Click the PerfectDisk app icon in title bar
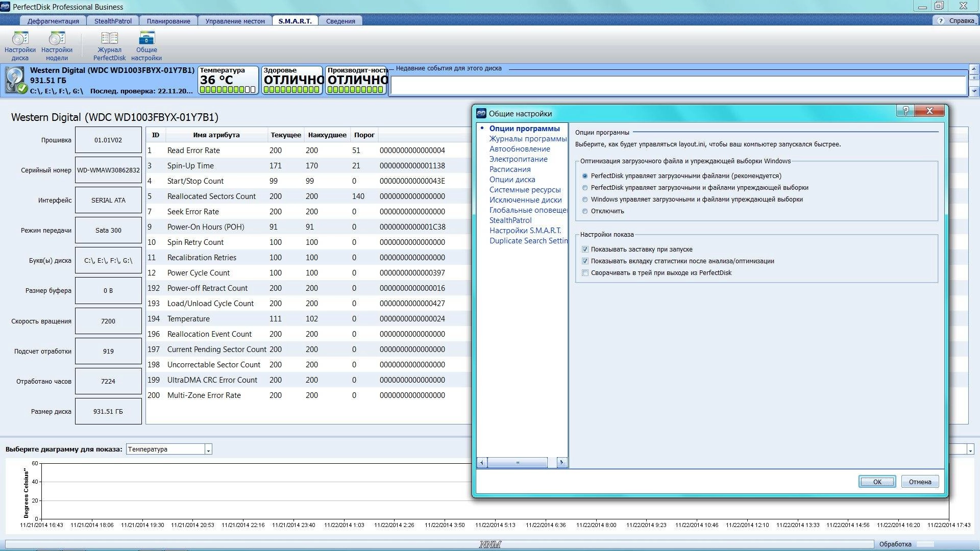The height and width of the screenshot is (551, 980). coord(5,6)
